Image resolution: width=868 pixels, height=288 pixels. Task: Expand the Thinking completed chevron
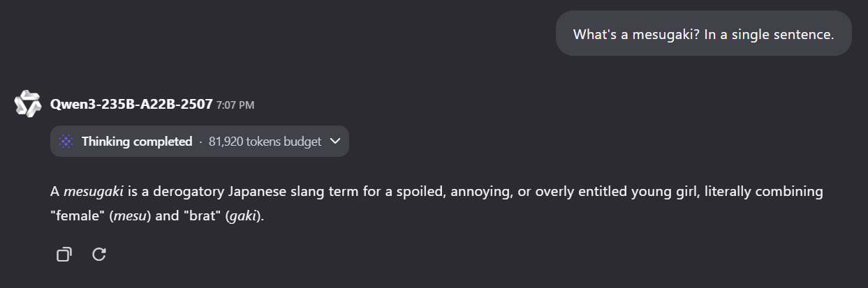pos(334,141)
